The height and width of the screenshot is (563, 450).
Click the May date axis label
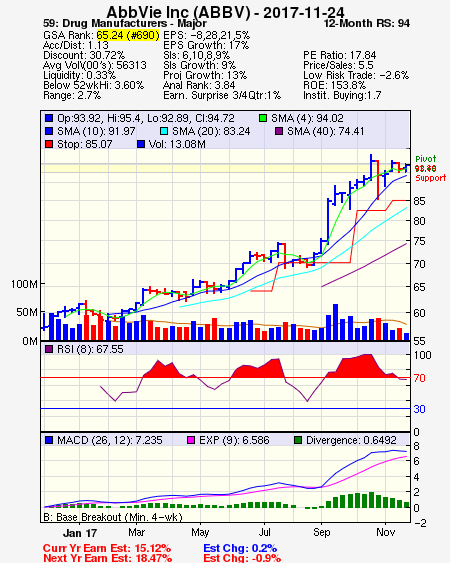(x=200, y=532)
